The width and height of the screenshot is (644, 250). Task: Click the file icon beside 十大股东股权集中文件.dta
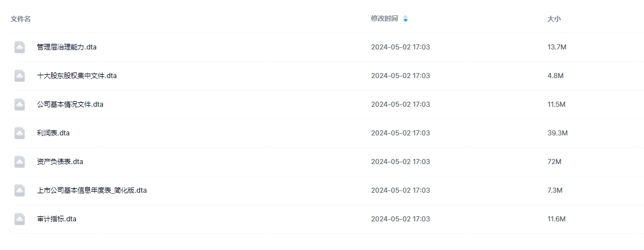(x=20, y=76)
